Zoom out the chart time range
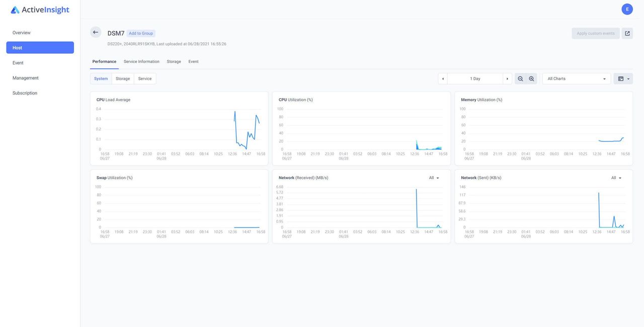This screenshot has height=327, width=644. point(520,78)
